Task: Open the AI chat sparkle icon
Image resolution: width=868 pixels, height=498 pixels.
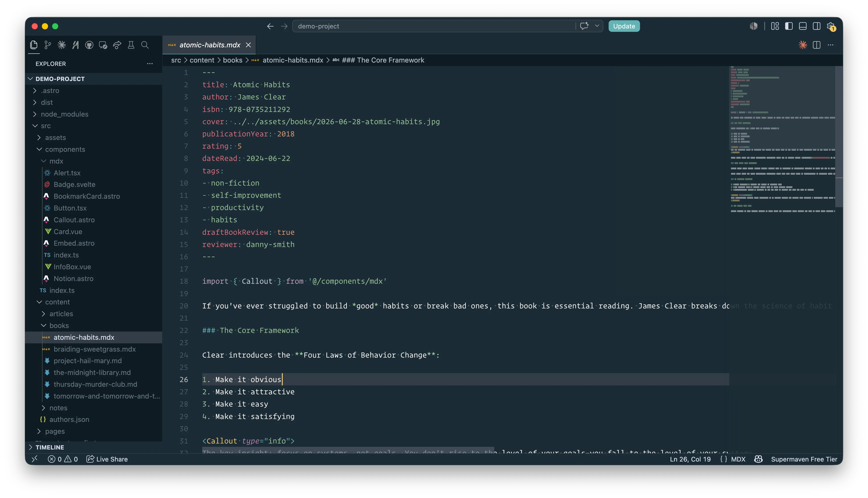Action: 584,26
